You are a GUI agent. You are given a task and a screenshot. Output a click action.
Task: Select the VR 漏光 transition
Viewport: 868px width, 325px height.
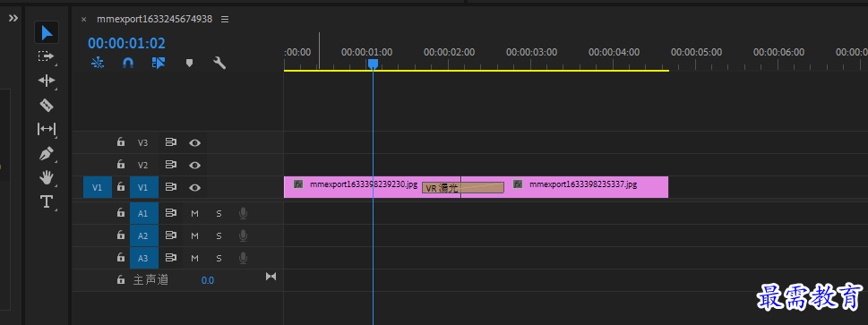pos(463,188)
